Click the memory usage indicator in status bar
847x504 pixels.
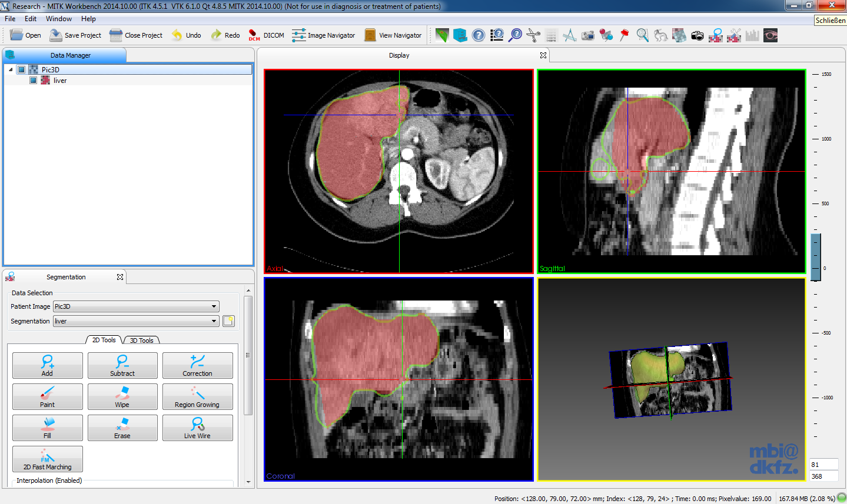pyautogui.click(x=807, y=499)
